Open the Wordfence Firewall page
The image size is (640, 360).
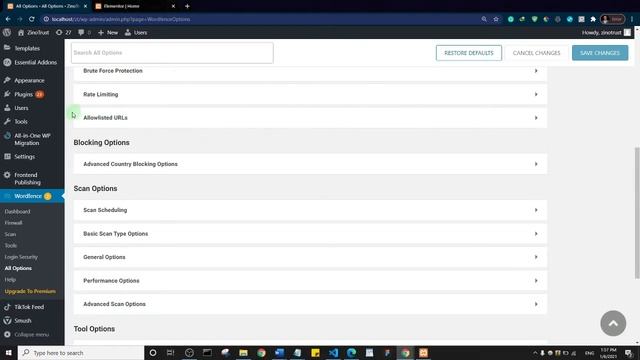pos(13,223)
